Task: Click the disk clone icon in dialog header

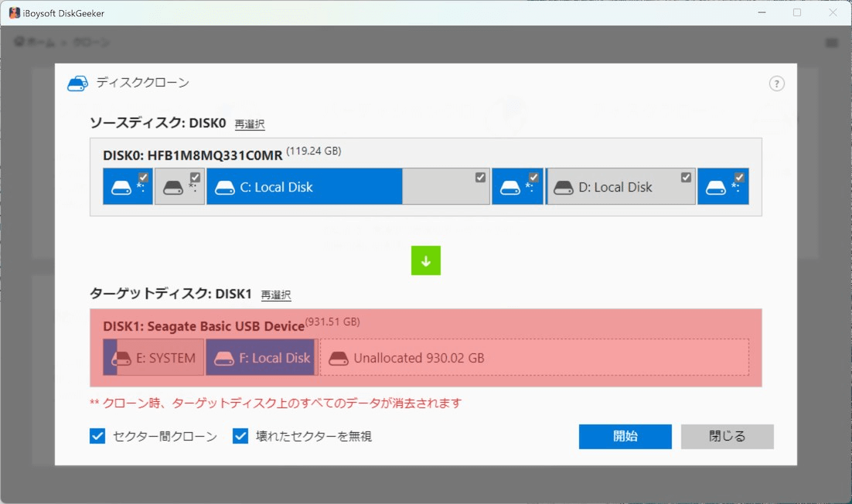Action: (77, 83)
